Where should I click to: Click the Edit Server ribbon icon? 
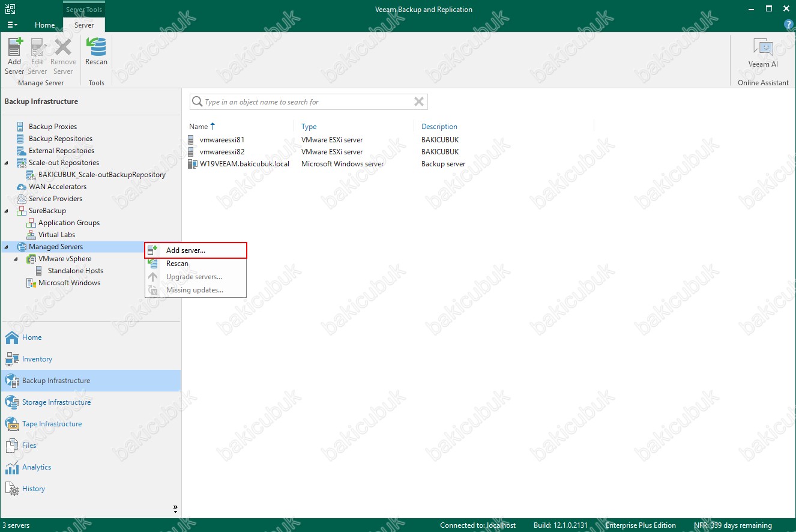(38, 56)
